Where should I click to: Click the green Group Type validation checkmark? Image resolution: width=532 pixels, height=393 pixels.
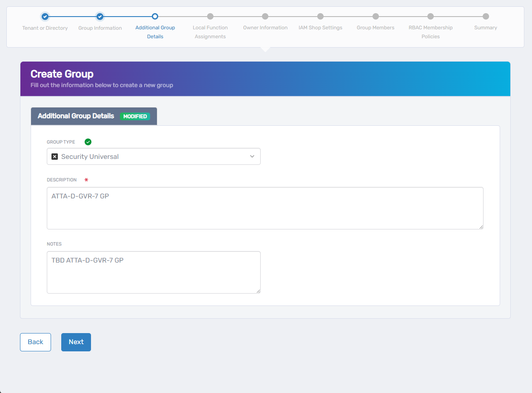tap(88, 142)
